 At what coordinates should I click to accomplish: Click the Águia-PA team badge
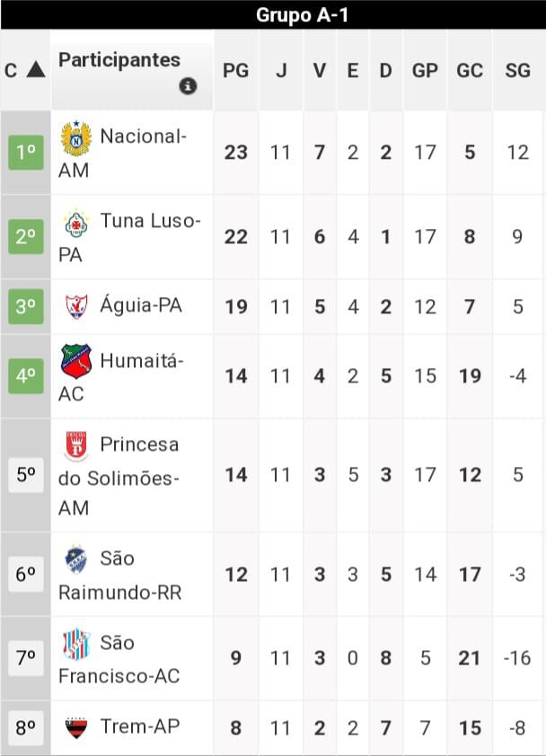tap(75, 306)
